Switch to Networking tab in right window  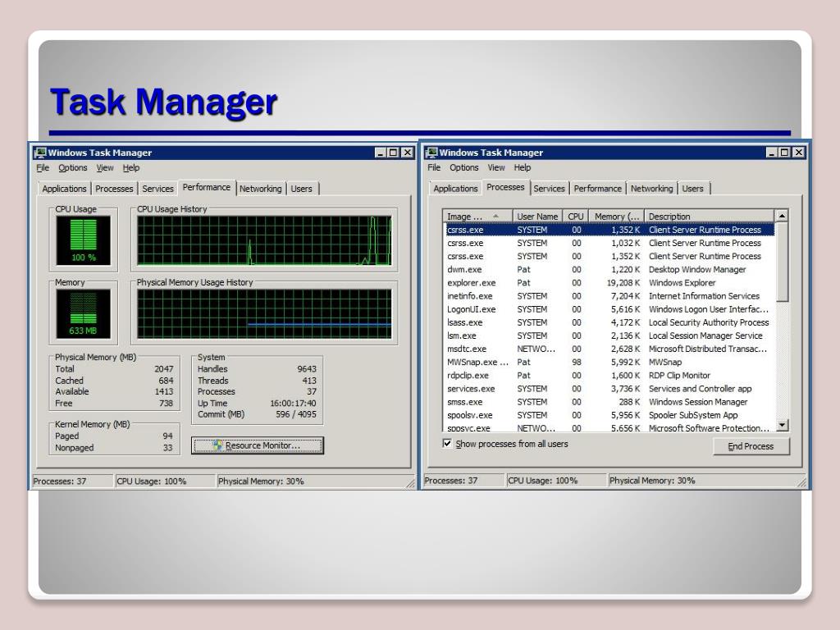[652, 189]
